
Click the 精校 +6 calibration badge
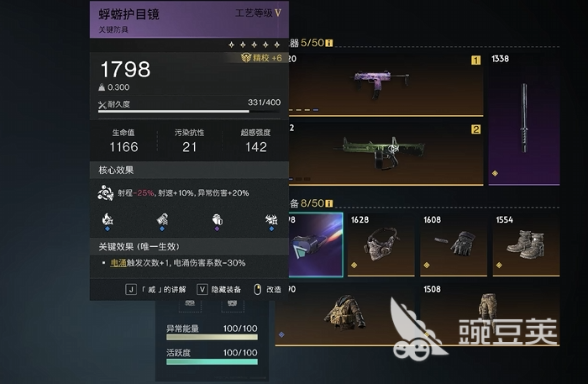point(261,58)
